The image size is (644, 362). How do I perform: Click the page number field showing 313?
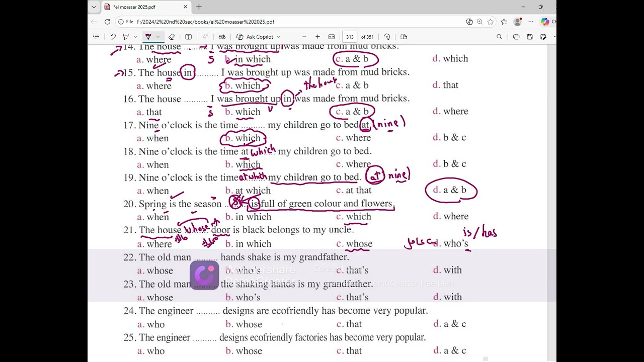pyautogui.click(x=350, y=37)
